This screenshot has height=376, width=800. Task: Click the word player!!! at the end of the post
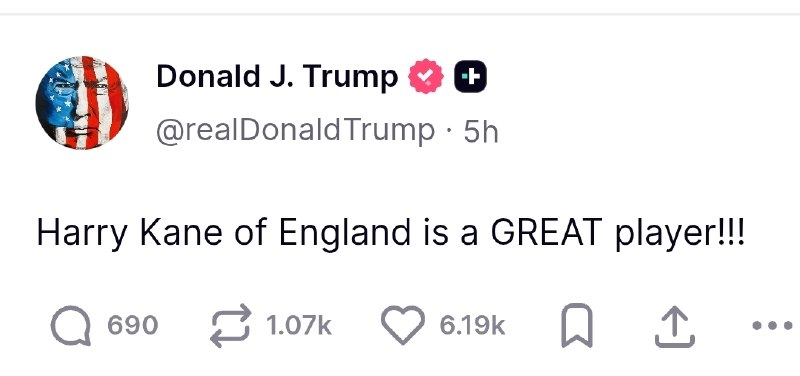click(680, 234)
